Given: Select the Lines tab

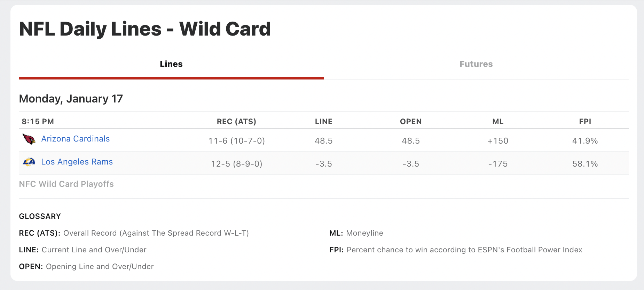Looking at the screenshot, I should (171, 64).
